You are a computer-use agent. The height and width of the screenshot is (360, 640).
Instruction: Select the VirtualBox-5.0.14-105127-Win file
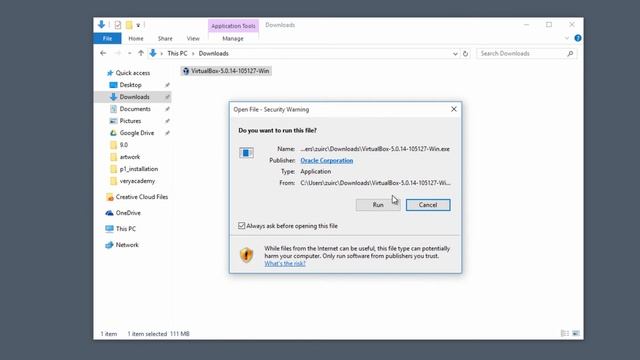click(226, 71)
